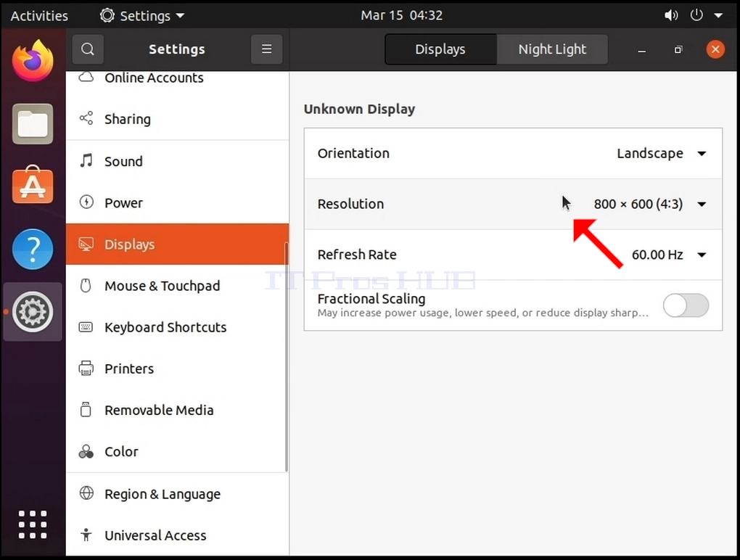Switch to the Night Light tab
Viewport: 740px width, 560px height.
(x=552, y=49)
